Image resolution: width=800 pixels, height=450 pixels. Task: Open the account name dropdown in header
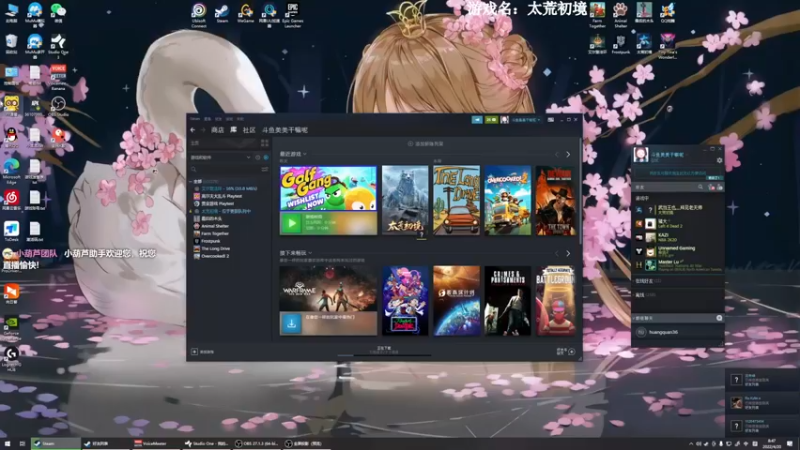click(526, 120)
